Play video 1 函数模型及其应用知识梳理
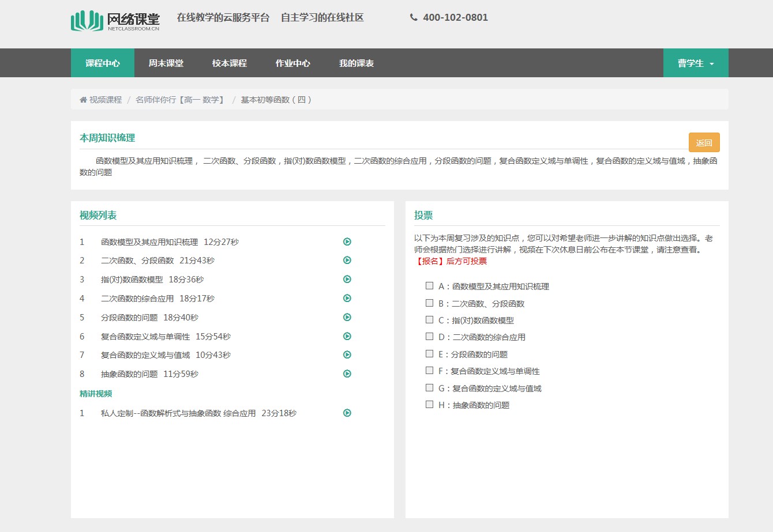Viewport: 773px width, 532px height. click(x=347, y=242)
